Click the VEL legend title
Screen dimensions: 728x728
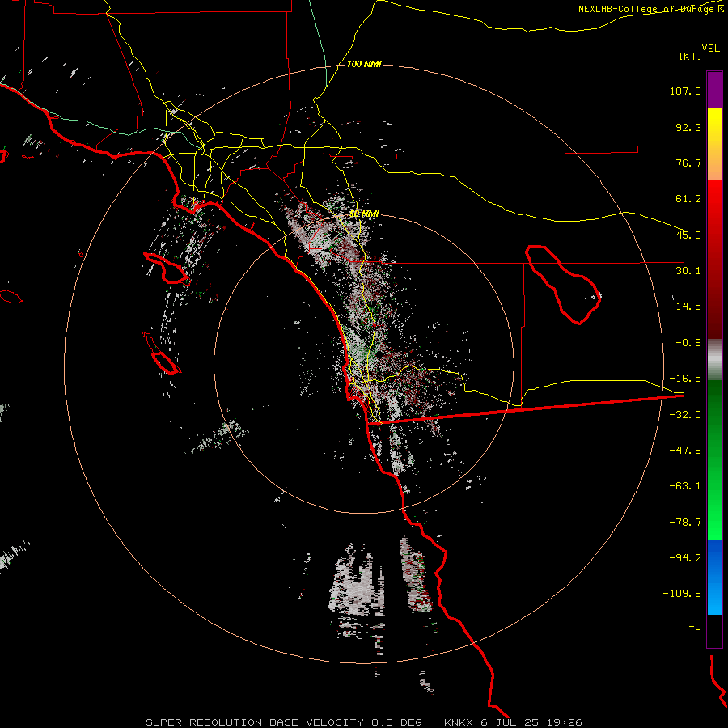[x=710, y=48]
